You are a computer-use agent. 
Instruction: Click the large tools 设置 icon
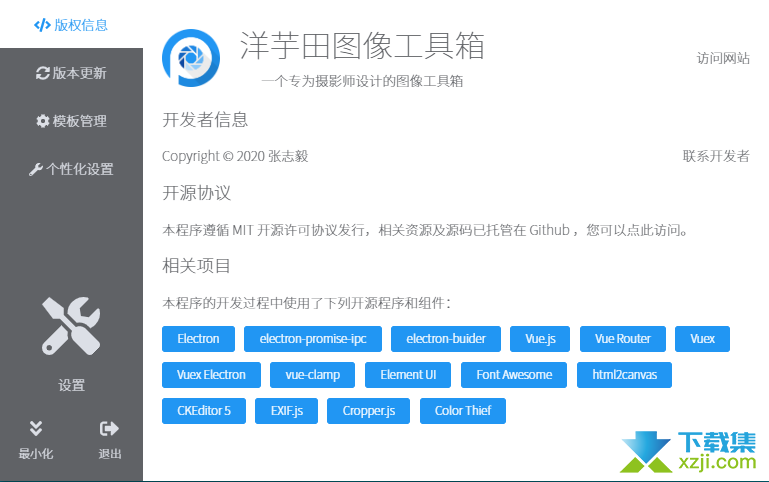pos(71,326)
